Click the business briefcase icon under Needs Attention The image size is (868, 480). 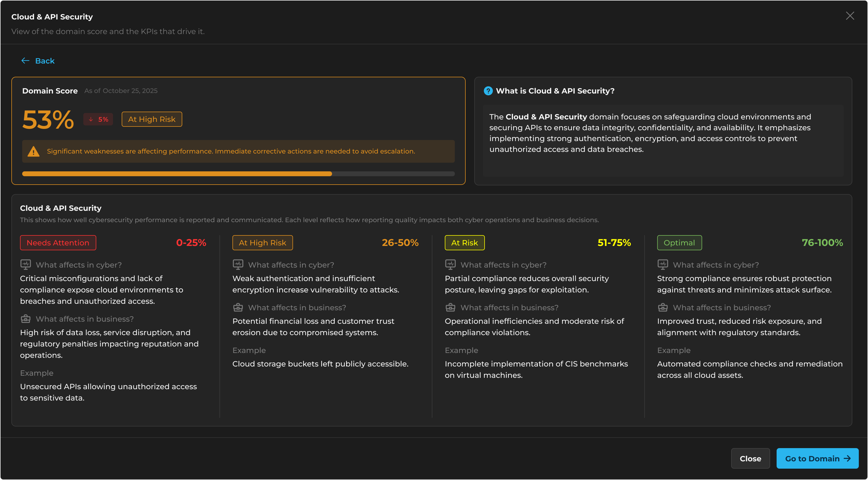(26, 319)
